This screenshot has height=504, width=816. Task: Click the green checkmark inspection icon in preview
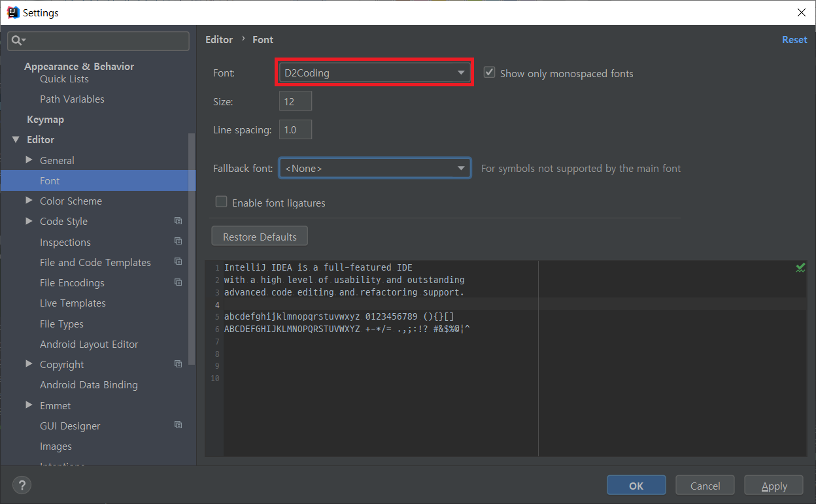800,267
